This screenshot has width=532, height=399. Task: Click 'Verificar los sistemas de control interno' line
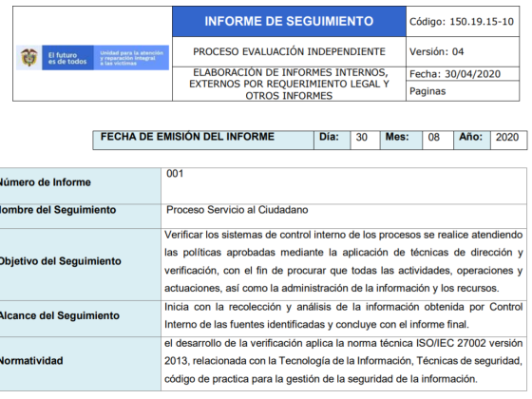point(343,235)
